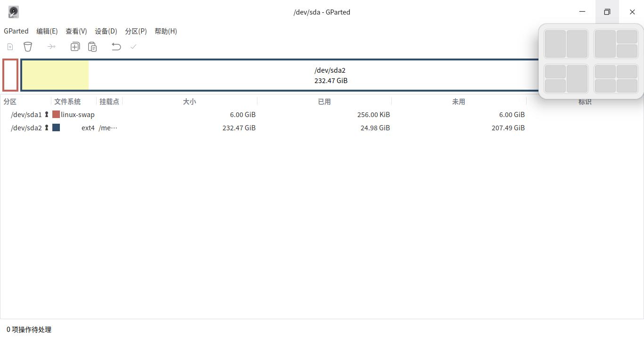Click the GParted application icon in titlebar
This screenshot has width=644, height=339.
(x=13, y=12)
